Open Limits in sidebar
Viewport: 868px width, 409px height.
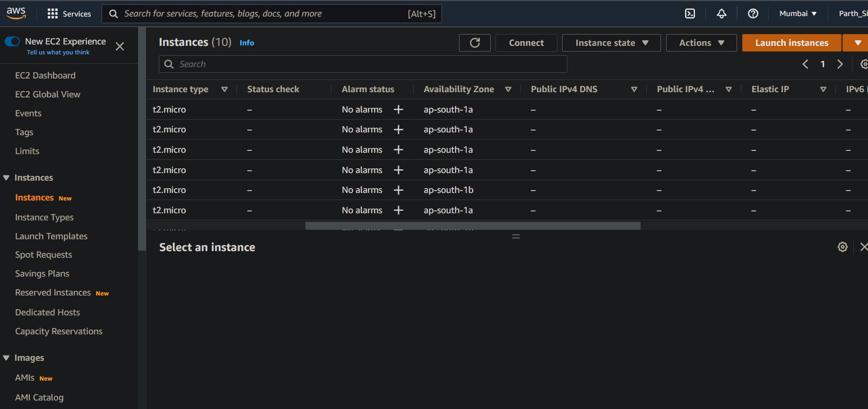click(x=27, y=151)
